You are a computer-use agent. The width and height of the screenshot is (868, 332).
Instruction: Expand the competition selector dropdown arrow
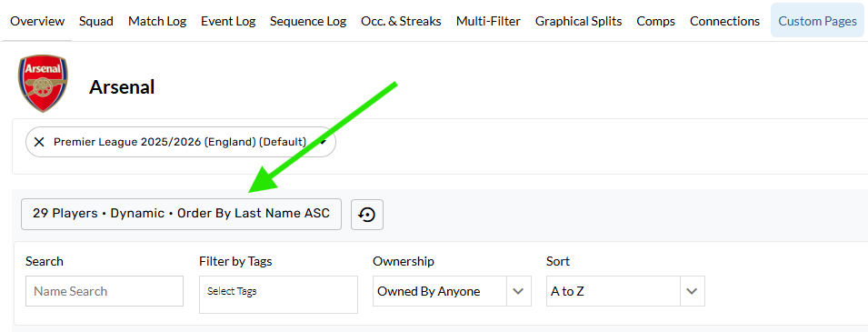[324, 142]
